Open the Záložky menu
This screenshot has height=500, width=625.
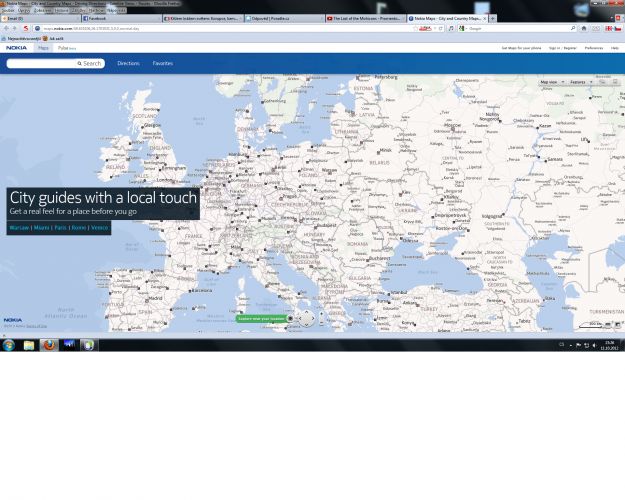point(79,10)
